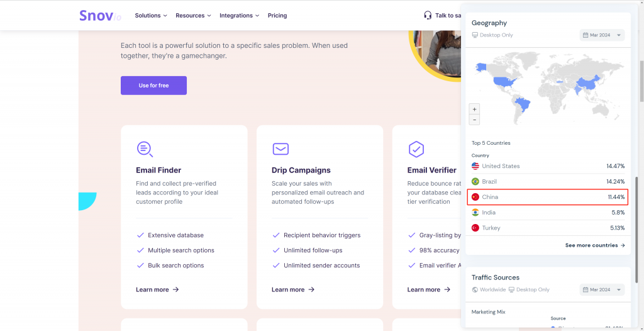Click the 11.44% value for China

point(616,197)
